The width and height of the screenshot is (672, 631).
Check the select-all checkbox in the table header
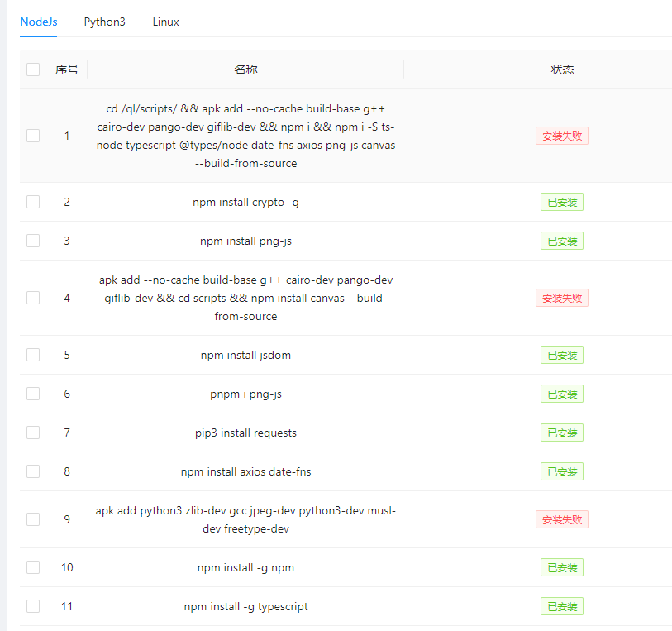click(x=33, y=69)
